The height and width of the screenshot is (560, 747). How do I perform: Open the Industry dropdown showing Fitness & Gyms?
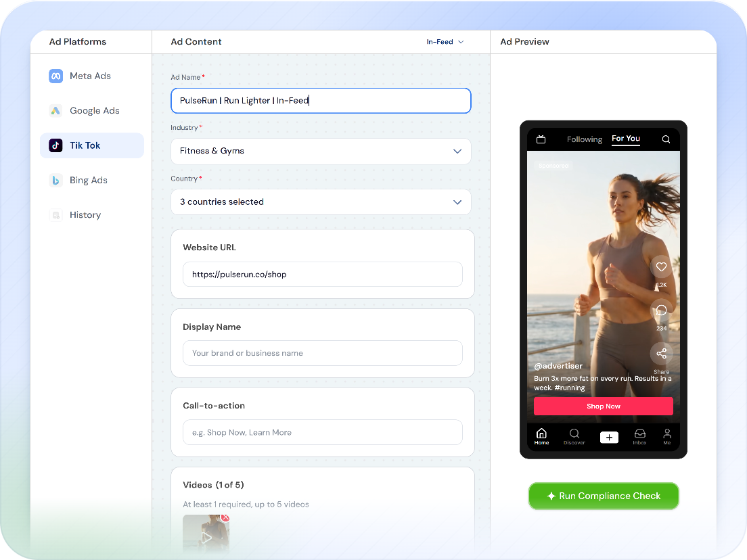click(x=321, y=151)
